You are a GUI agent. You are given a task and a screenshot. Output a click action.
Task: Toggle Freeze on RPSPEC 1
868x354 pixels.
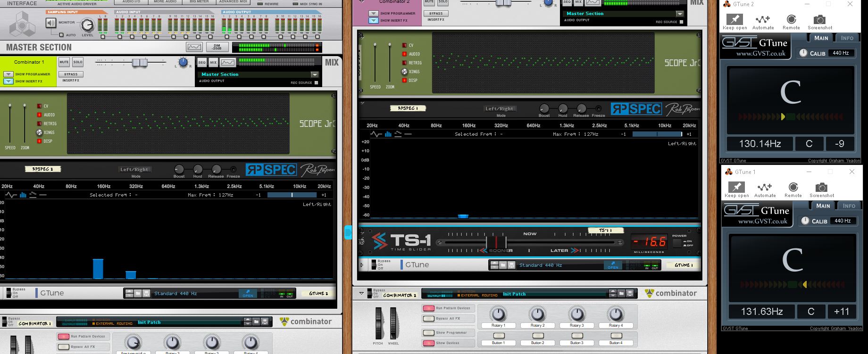(x=599, y=108)
